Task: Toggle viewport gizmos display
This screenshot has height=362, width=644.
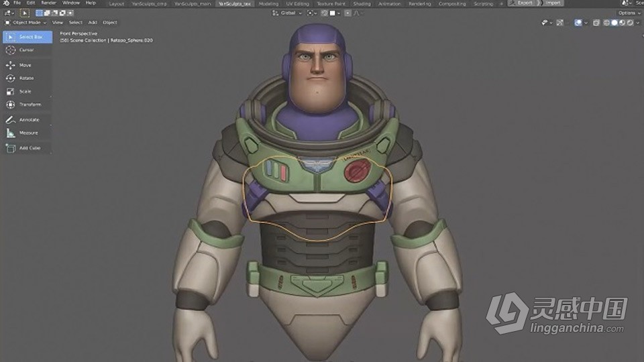Action: (x=559, y=23)
